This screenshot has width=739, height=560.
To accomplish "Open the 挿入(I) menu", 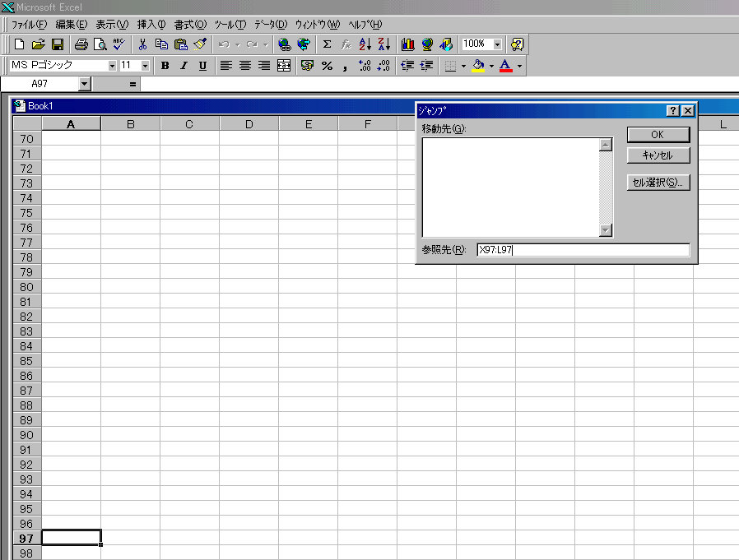I will click(151, 25).
